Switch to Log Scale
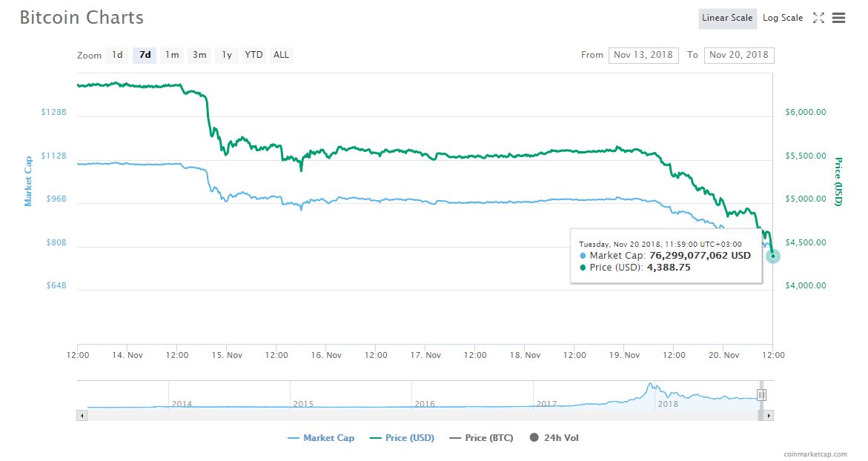The image size is (868, 461). tap(783, 19)
